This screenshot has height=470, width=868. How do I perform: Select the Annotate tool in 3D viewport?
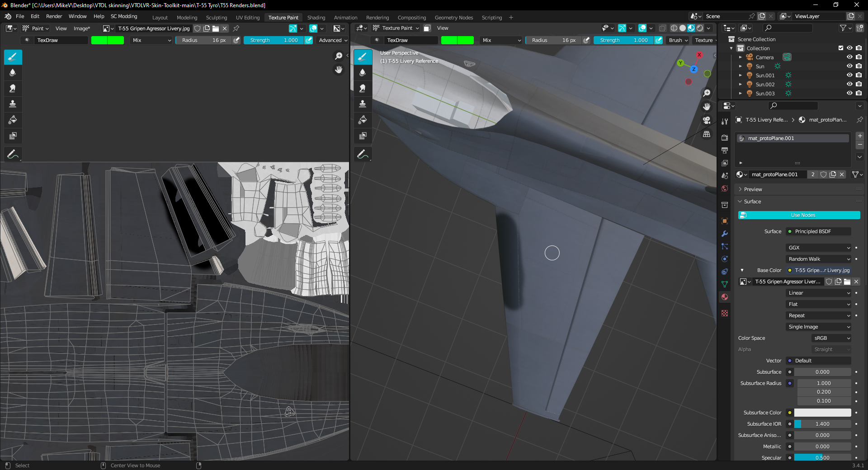tap(363, 155)
